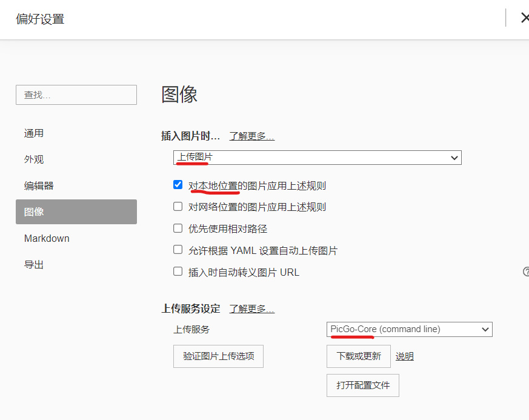
Task: Click the 验证图片上传选项 button
Action: tap(218, 356)
